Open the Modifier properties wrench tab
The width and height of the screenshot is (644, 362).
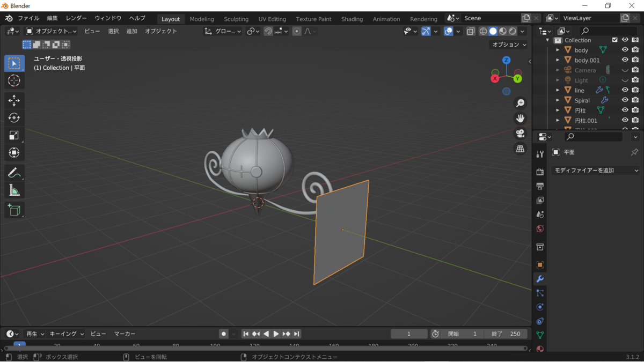pos(540,279)
